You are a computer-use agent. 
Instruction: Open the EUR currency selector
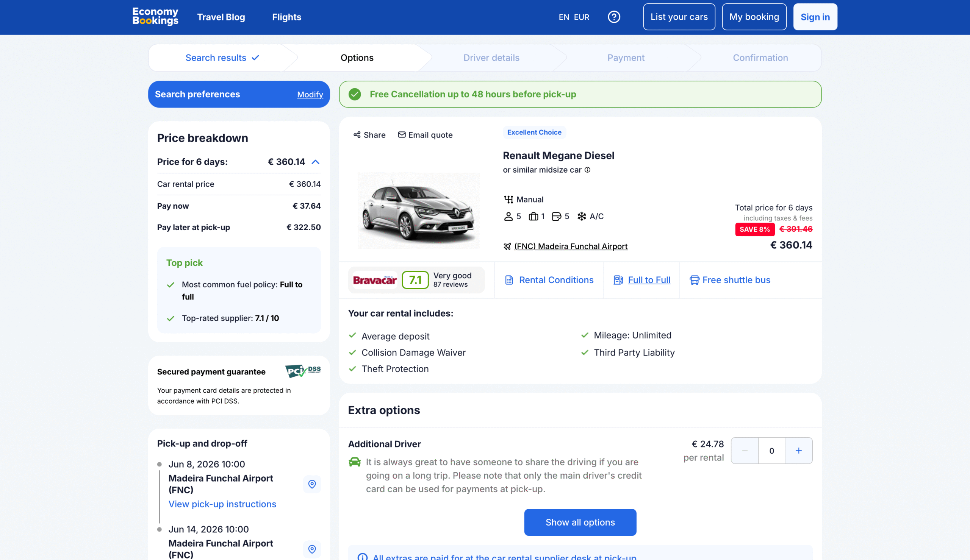[x=582, y=17]
